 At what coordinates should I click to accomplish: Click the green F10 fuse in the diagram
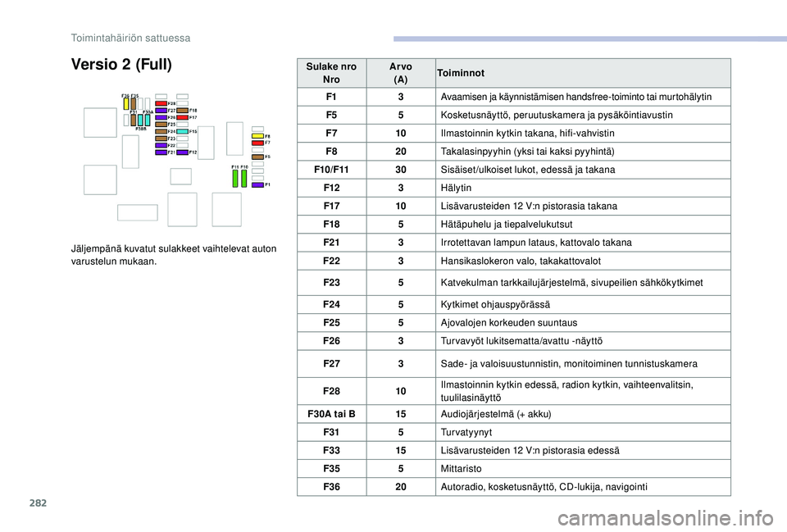(x=244, y=179)
